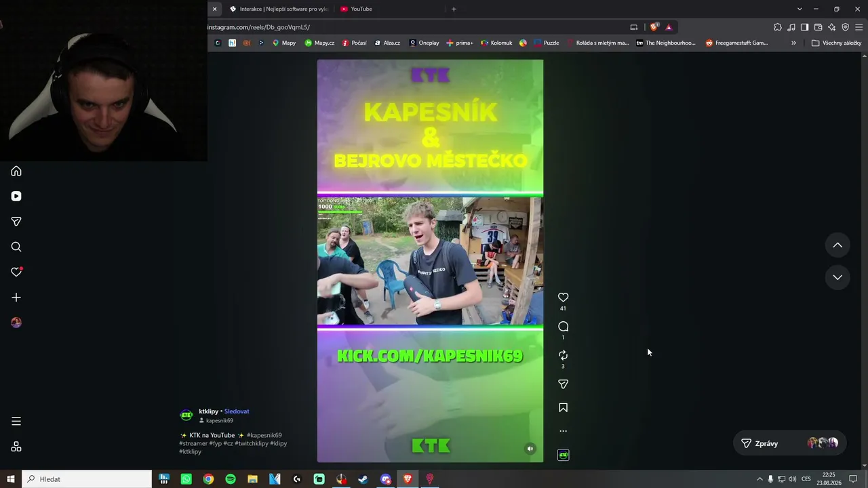Image resolution: width=868 pixels, height=488 pixels.
Task: Open the Leo AI sparkle icon
Action: point(832,27)
